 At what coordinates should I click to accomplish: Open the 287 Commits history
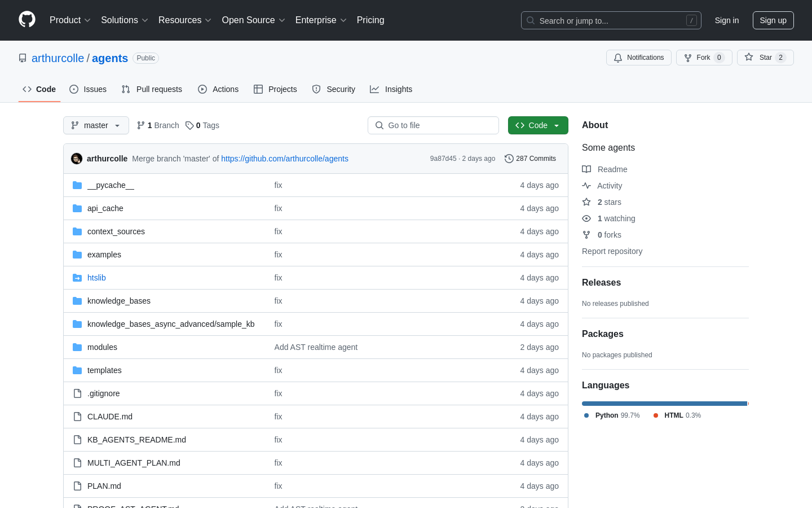(x=530, y=159)
